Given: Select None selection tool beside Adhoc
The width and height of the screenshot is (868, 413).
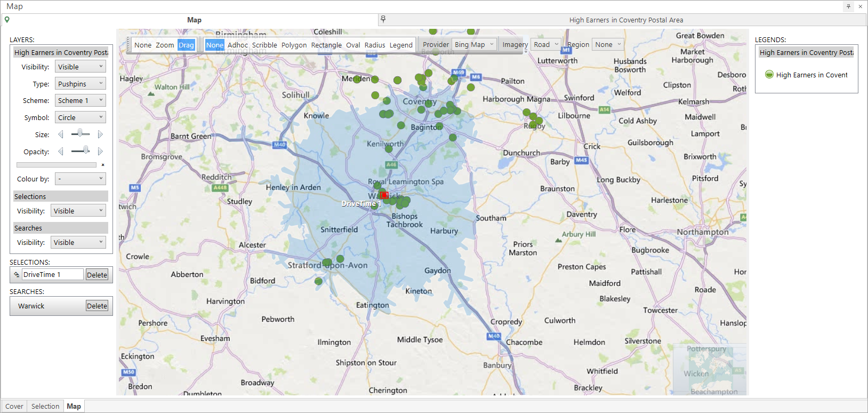Looking at the screenshot, I should click(x=215, y=45).
